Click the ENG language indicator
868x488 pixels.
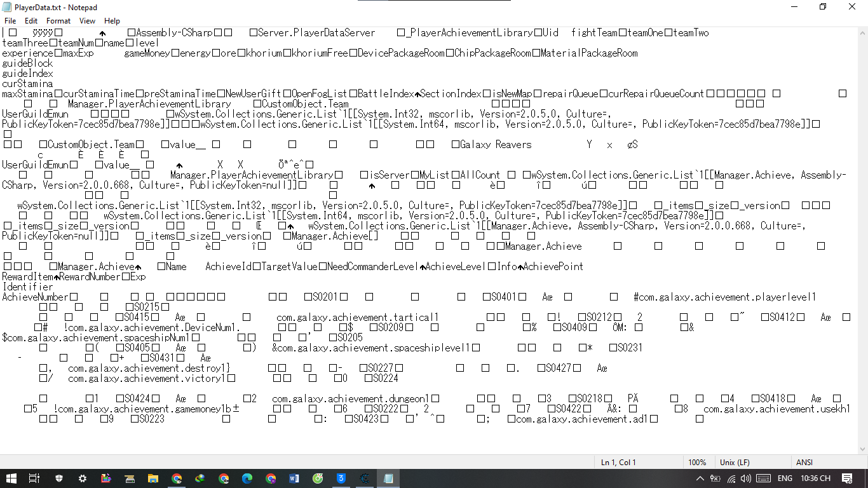click(x=785, y=478)
